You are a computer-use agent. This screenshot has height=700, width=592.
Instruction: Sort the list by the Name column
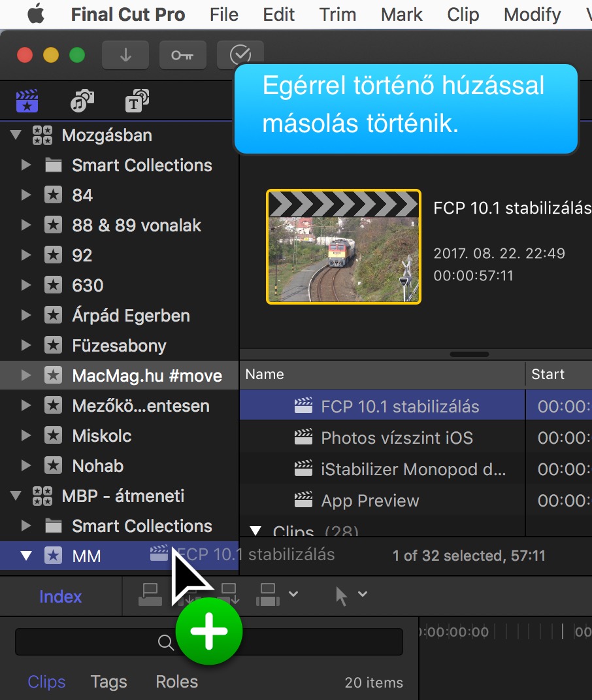point(382,374)
